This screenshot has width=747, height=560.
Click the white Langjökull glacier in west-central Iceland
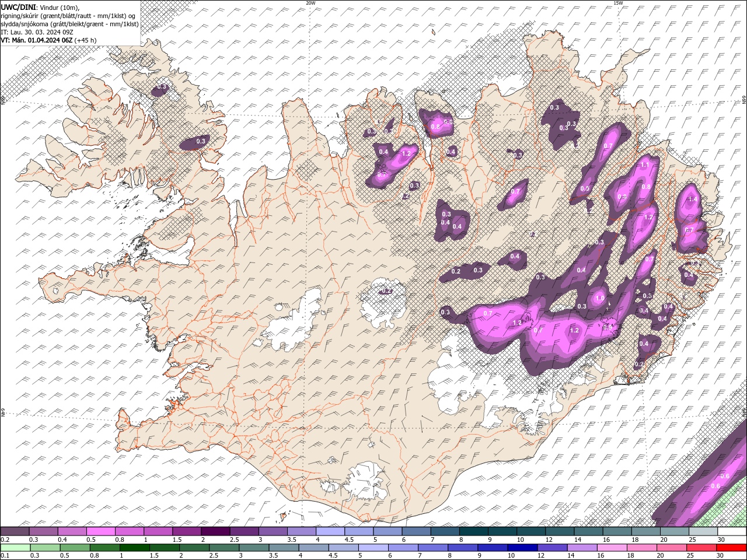point(295,321)
